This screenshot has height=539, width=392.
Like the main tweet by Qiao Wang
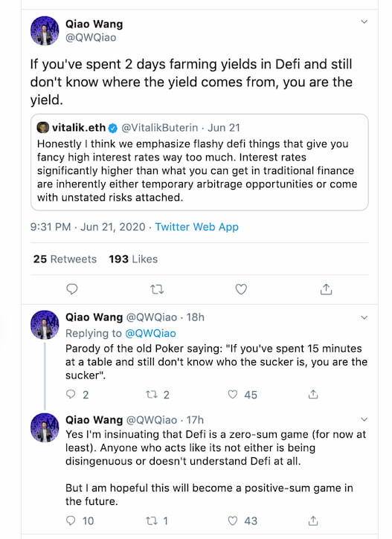[x=241, y=289]
